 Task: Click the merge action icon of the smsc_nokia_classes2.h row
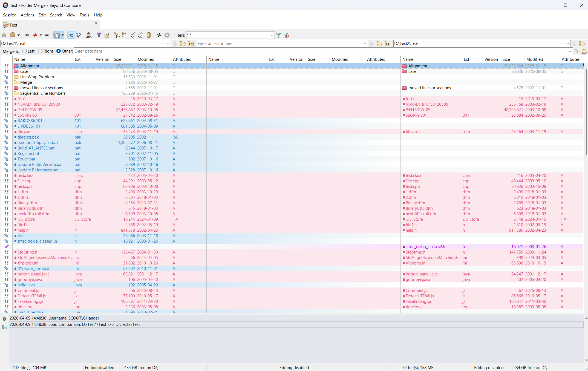(7, 247)
